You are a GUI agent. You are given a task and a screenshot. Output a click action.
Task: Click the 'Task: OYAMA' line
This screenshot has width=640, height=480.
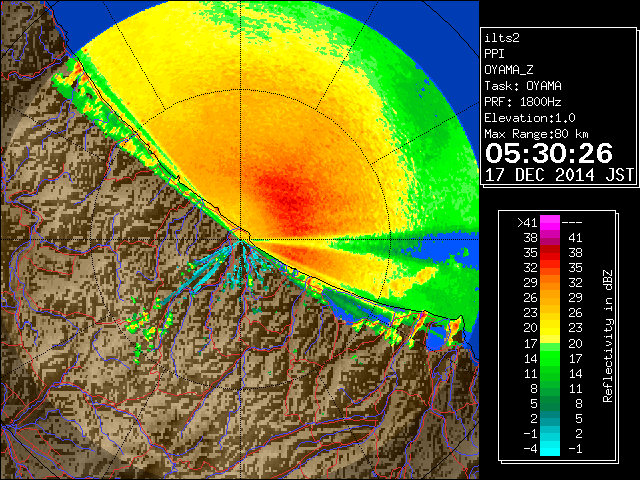pyautogui.click(x=523, y=86)
